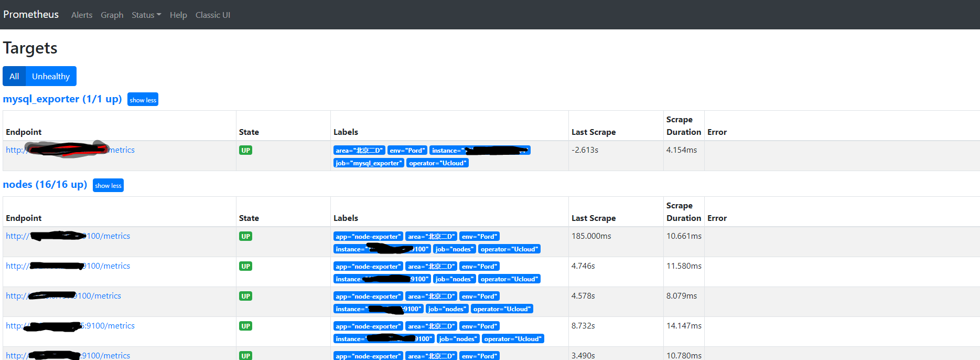Open the Help page
This screenshot has height=360, width=980.
tap(178, 15)
